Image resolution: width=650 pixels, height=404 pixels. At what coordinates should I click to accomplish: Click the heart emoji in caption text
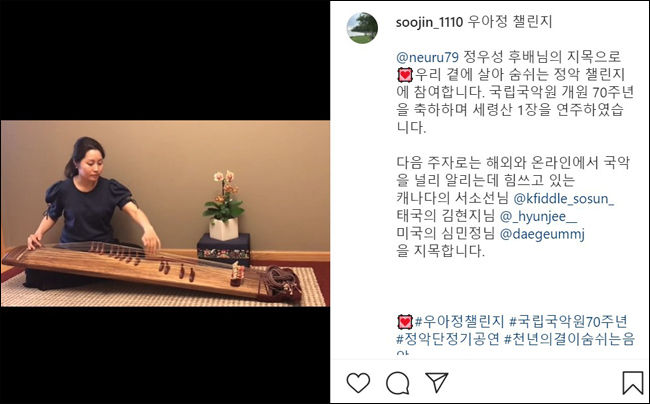(405, 75)
